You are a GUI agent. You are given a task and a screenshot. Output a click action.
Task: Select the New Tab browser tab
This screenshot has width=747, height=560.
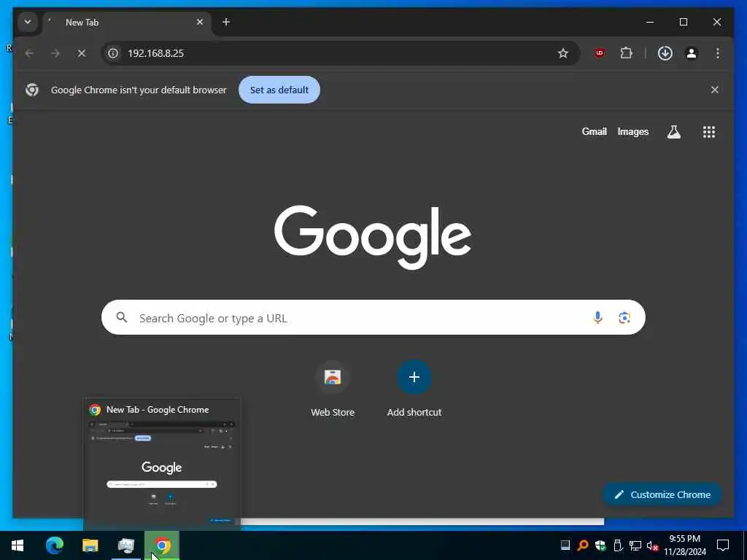point(127,23)
